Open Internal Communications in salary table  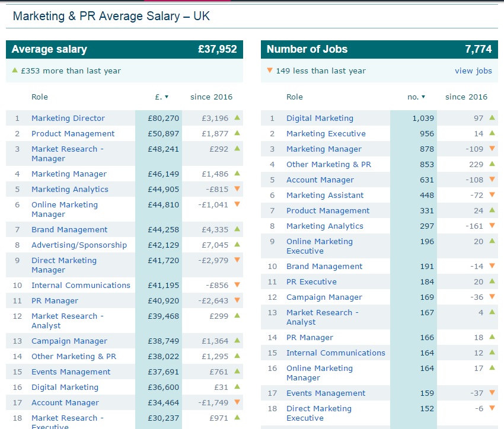(x=81, y=285)
